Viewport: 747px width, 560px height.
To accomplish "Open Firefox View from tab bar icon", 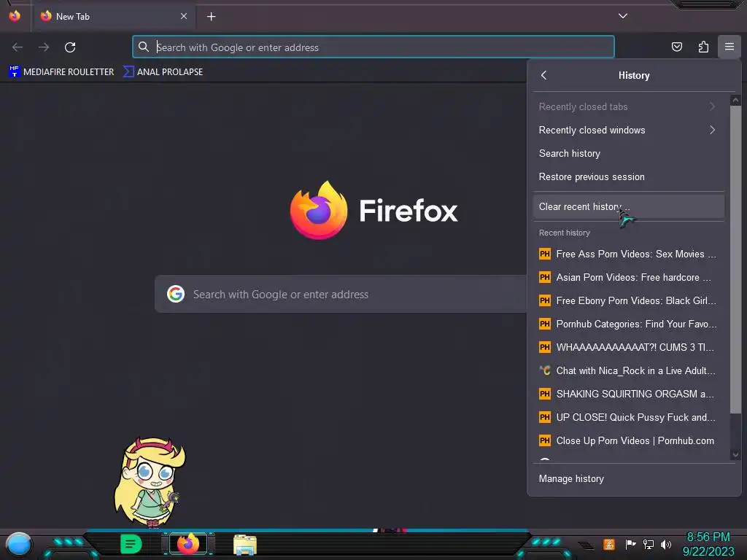I will [x=15, y=16].
